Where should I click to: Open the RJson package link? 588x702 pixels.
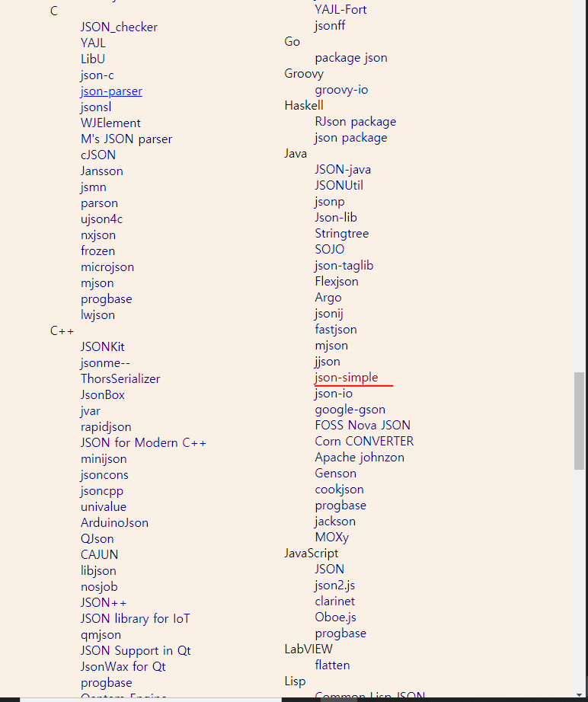pos(356,122)
